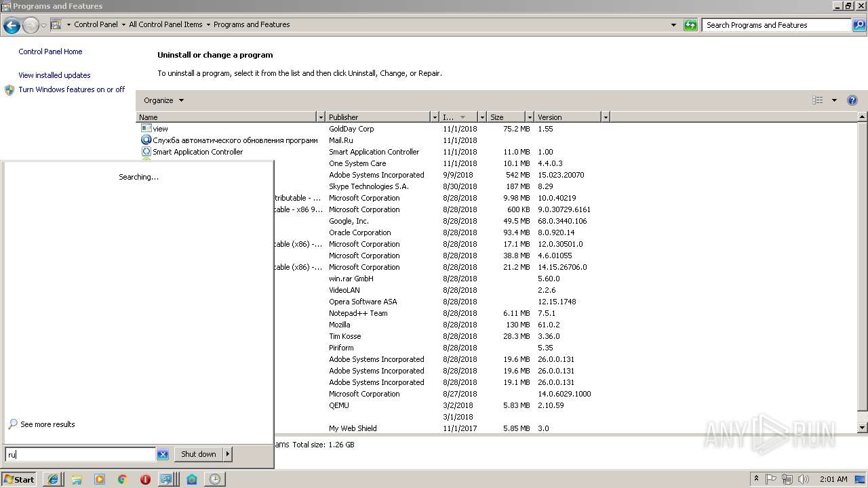Click the scrollbar's down arrow
The image size is (868, 488).
coord(863,428)
